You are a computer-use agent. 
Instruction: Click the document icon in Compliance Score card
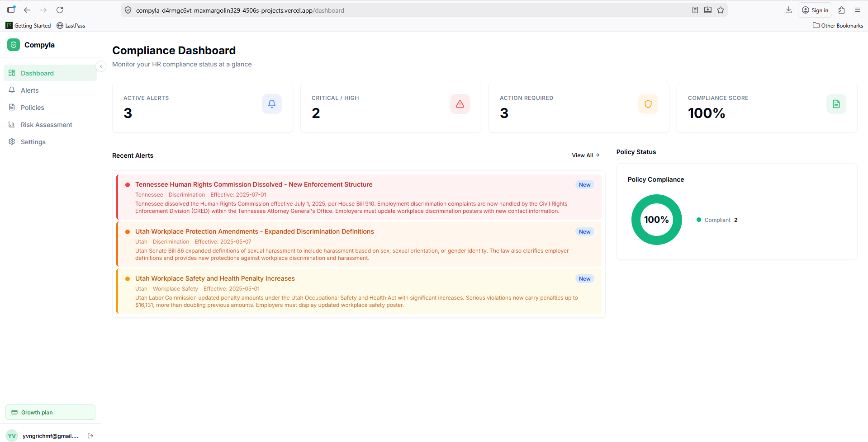click(x=836, y=104)
